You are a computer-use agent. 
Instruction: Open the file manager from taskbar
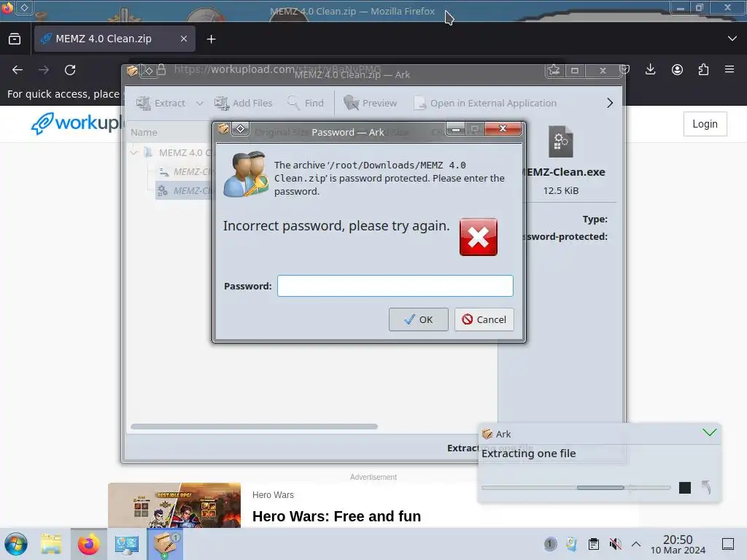(x=51, y=544)
